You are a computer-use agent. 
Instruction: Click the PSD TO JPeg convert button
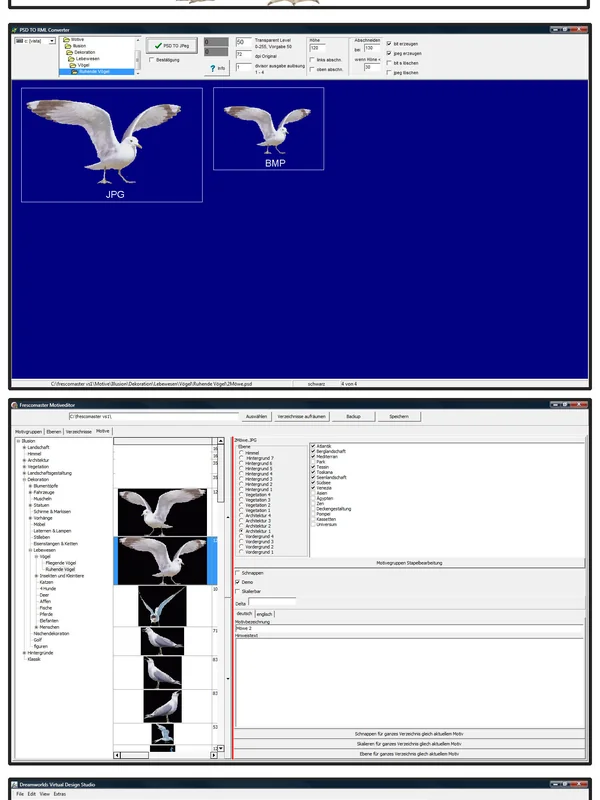click(171, 45)
